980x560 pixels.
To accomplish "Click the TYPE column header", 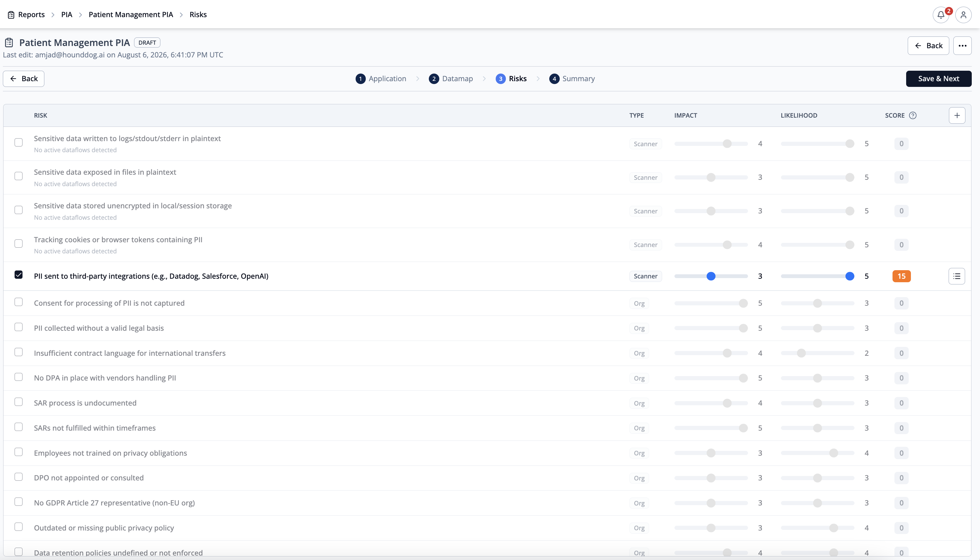I will 636,115.
